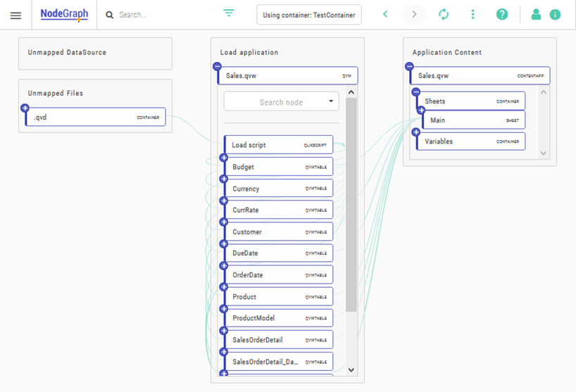Image resolution: width=576 pixels, height=392 pixels.
Task: Click the info icon
Action: 555,15
